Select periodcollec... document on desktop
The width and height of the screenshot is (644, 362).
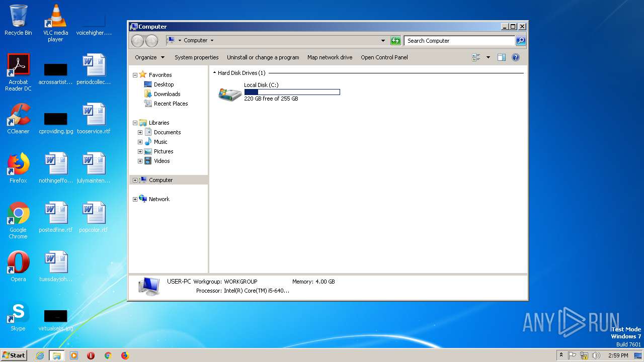tap(94, 69)
